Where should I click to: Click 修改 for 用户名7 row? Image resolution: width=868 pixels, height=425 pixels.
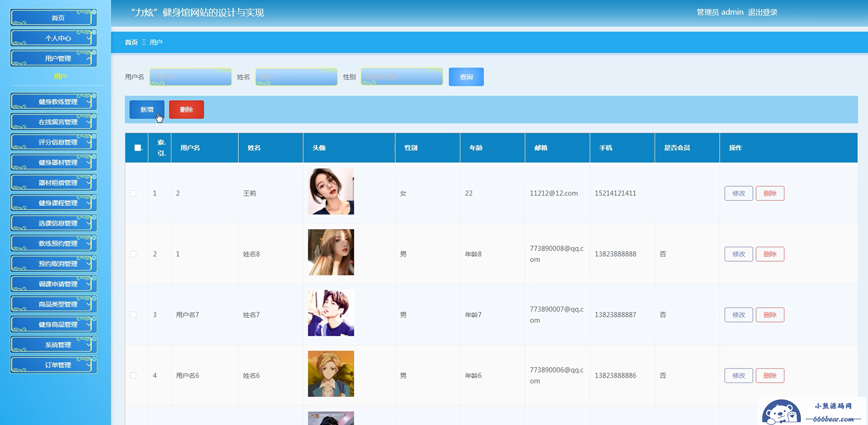739,315
